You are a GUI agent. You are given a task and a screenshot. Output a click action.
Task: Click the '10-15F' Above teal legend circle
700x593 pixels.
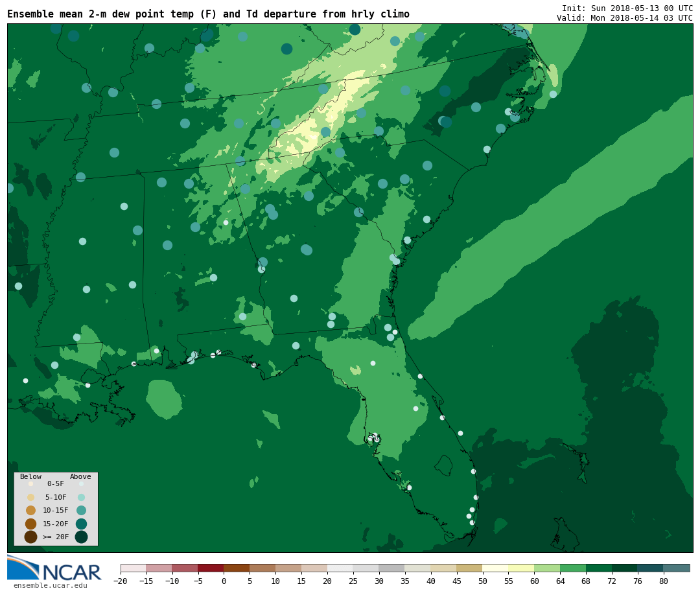[81, 510]
